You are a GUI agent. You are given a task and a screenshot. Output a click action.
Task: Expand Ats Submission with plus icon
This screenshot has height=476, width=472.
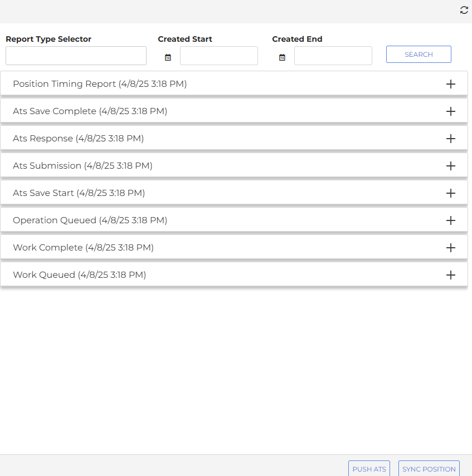pos(450,166)
